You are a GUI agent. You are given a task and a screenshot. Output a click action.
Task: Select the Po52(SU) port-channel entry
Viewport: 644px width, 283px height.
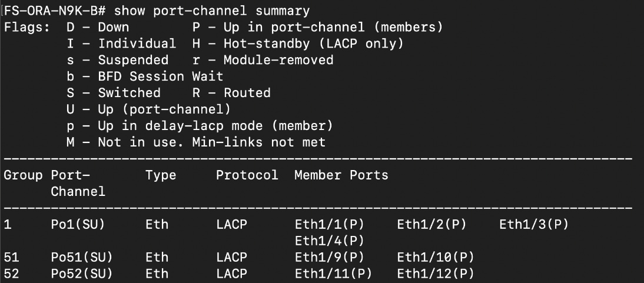[82, 274]
